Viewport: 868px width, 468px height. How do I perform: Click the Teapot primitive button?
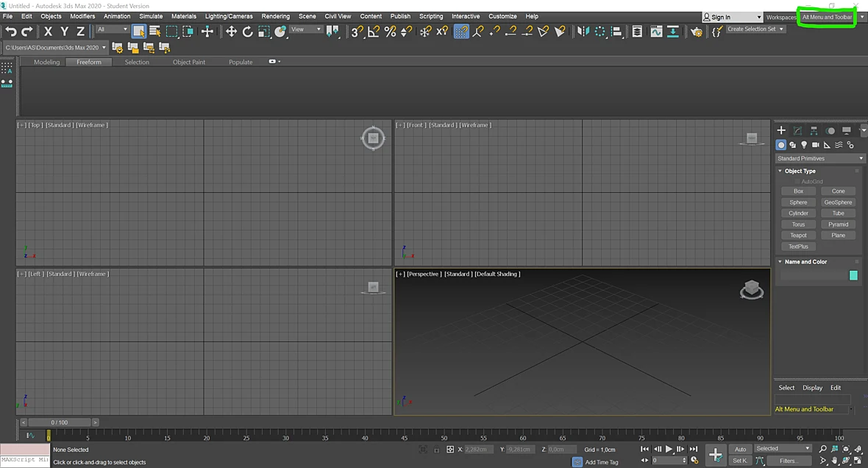point(798,235)
